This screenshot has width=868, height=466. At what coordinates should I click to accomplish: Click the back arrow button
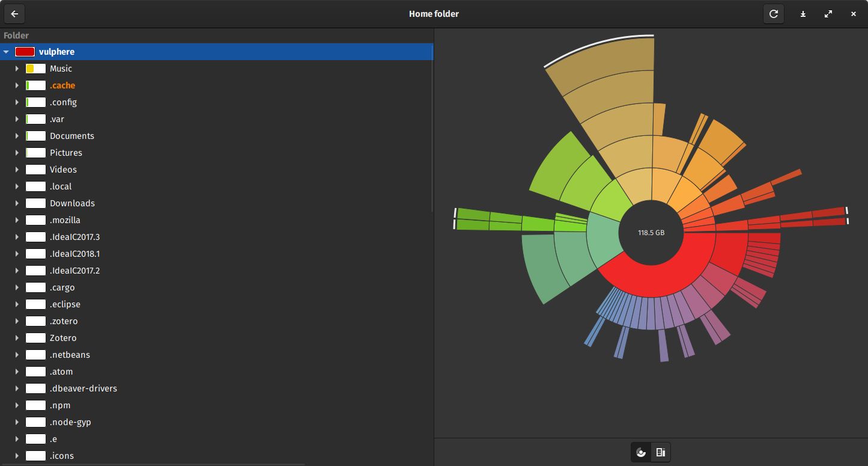tap(14, 14)
